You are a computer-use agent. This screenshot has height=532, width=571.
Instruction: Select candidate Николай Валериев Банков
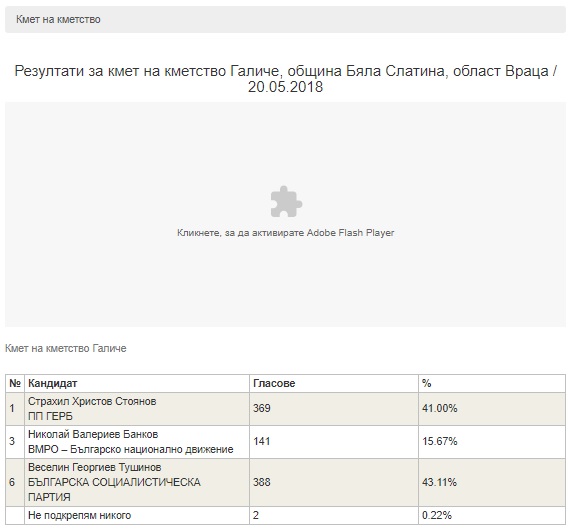(93, 434)
